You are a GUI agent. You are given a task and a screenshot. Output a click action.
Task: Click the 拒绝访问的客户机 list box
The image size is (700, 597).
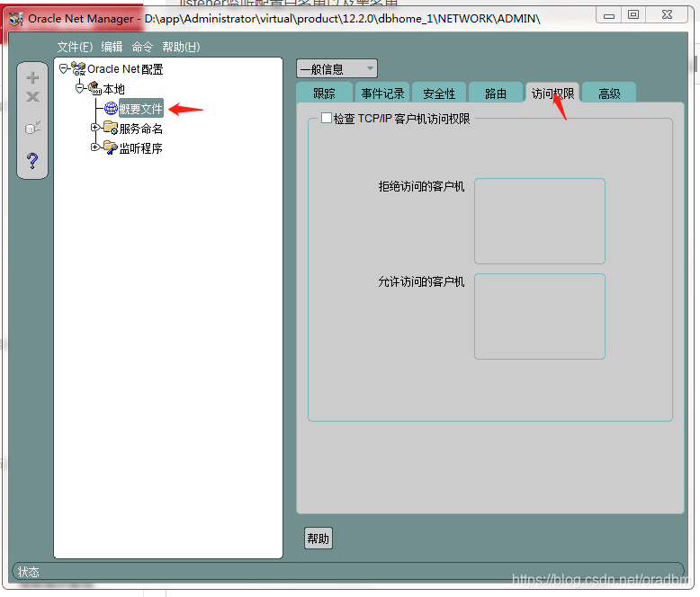coord(540,221)
